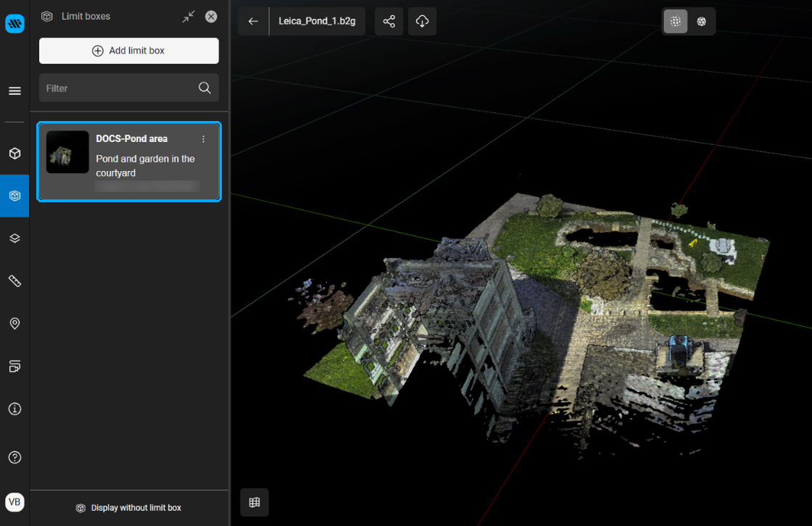Go back using the arrow button
Image resolution: width=812 pixels, height=526 pixels.
coord(253,21)
